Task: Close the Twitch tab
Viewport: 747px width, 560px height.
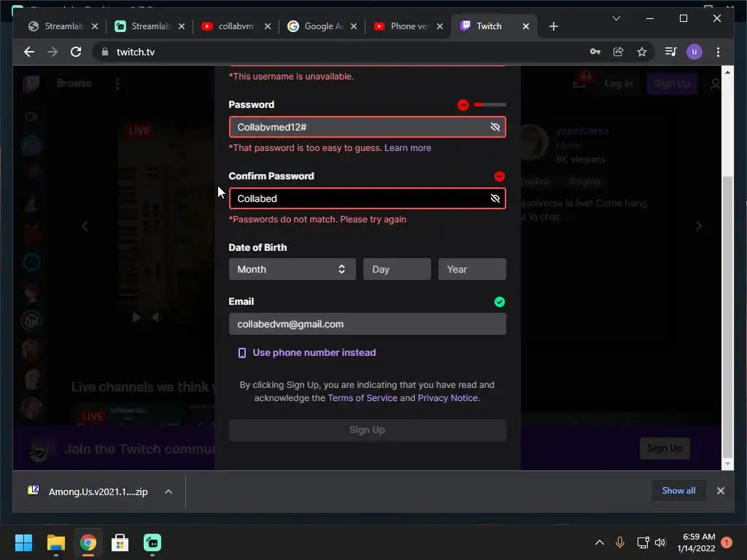Action: 525,26
